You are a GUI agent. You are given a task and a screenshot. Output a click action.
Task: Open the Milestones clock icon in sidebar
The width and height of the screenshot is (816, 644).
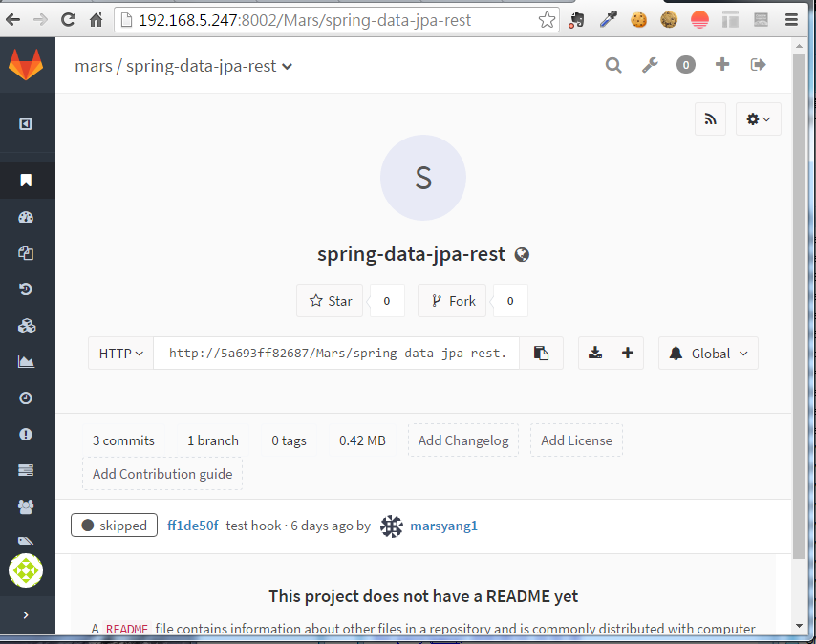[26, 397]
